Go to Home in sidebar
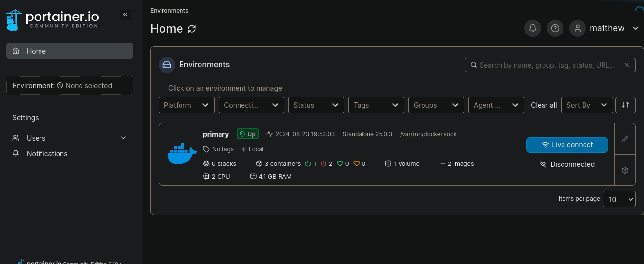Image resolution: width=644 pixels, height=264 pixels. pyautogui.click(x=69, y=51)
